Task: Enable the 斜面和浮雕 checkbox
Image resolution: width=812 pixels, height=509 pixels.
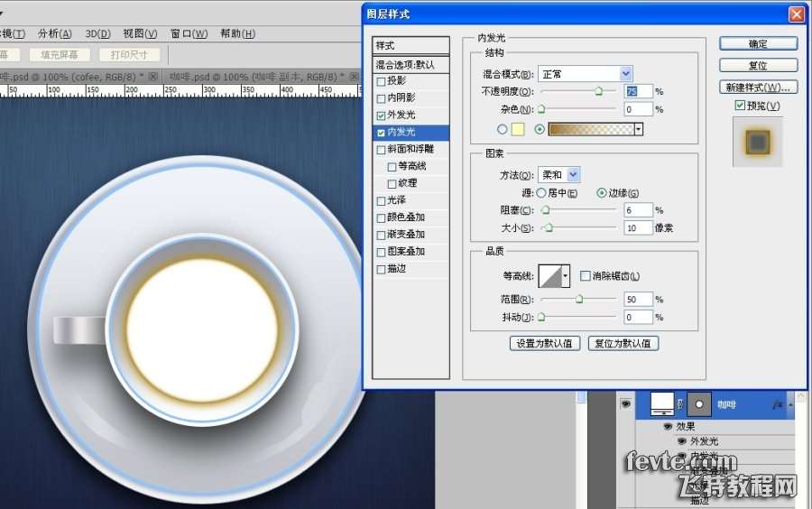Action: coord(381,150)
